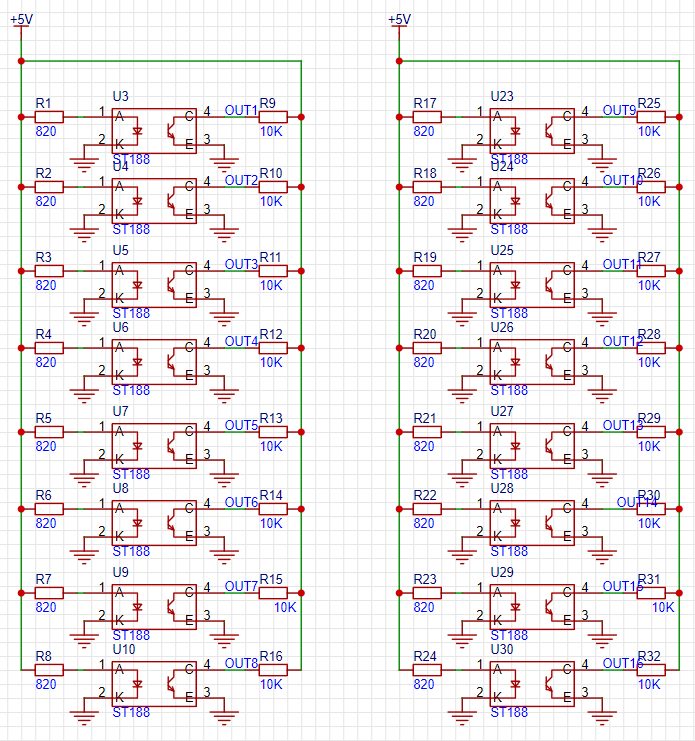Image resolution: width=695 pixels, height=741 pixels.
Task: Click the 10K value under R12
Action: (x=271, y=362)
